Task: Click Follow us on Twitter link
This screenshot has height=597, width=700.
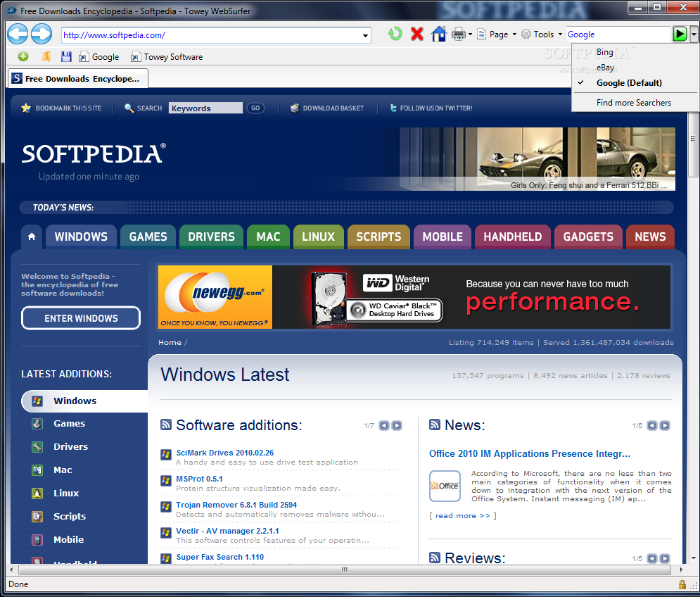Action: [x=431, y=108]
